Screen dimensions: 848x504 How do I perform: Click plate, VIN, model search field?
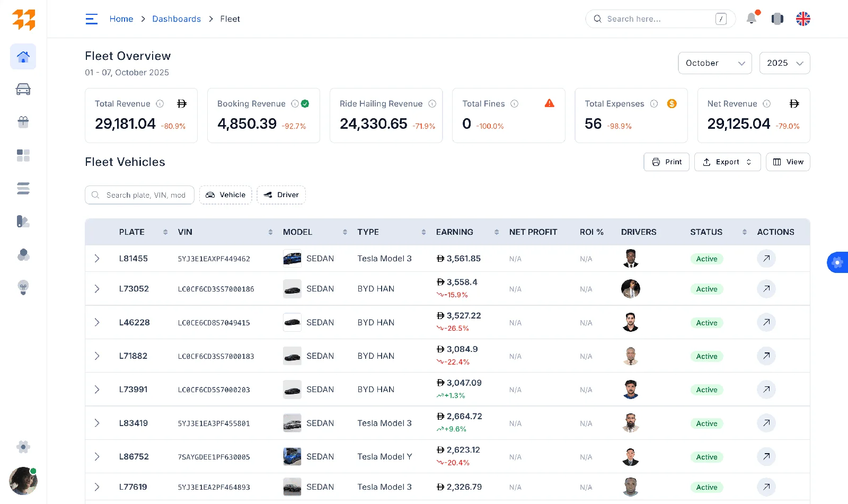tap(139, 195)
